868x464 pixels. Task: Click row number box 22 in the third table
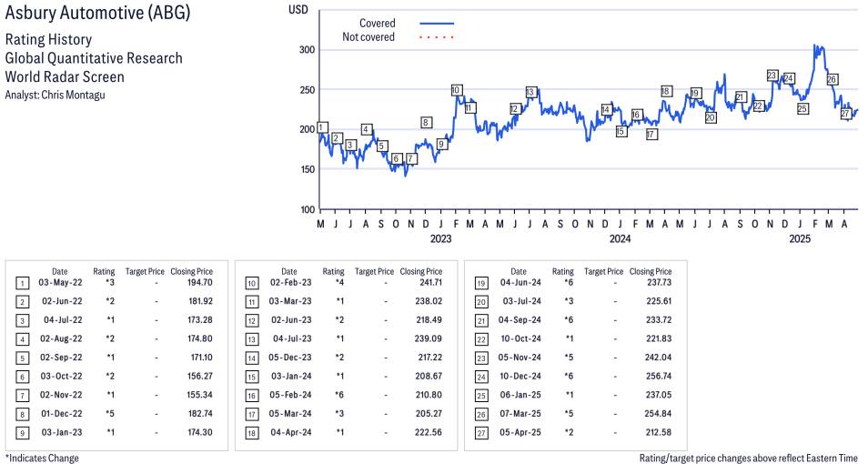[x=481, y=340]
